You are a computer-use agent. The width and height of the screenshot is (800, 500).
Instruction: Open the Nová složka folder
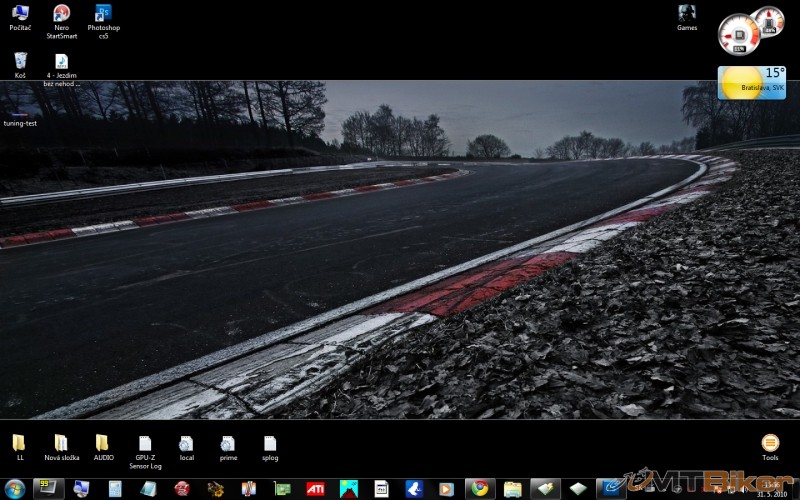point(61,443)
